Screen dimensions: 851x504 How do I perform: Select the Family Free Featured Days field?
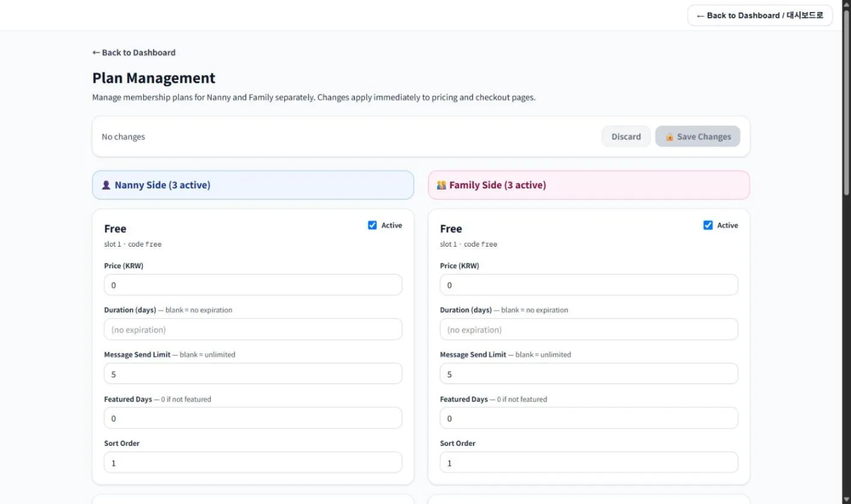589,418
